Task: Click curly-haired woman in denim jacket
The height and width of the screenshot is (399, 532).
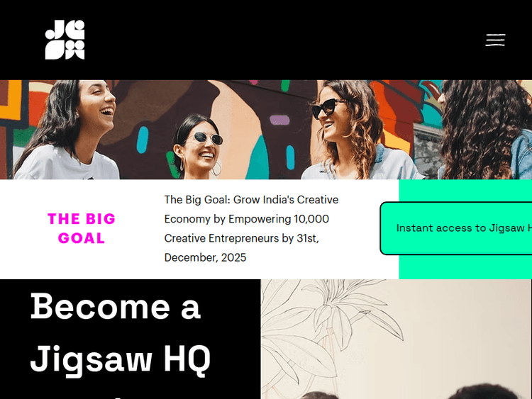Action: click(x=485, y=130)
